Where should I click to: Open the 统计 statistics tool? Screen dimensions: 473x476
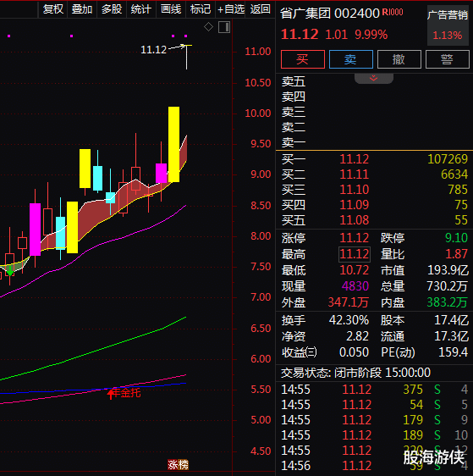[141, 9]
